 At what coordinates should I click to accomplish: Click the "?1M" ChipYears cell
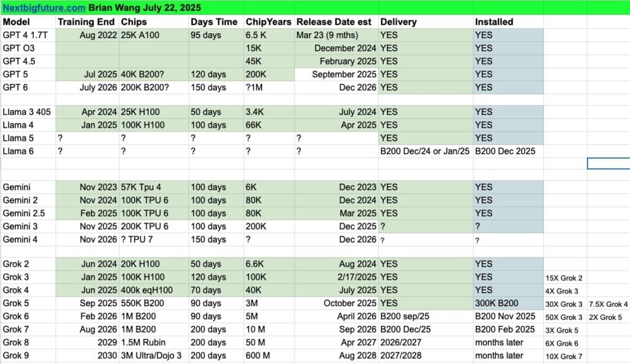(x=269, y=87)
